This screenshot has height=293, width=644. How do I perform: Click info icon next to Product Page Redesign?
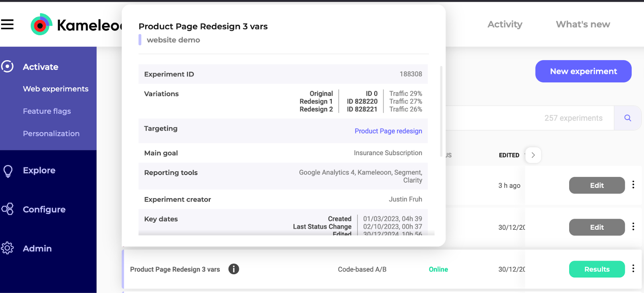coord(233,269)
